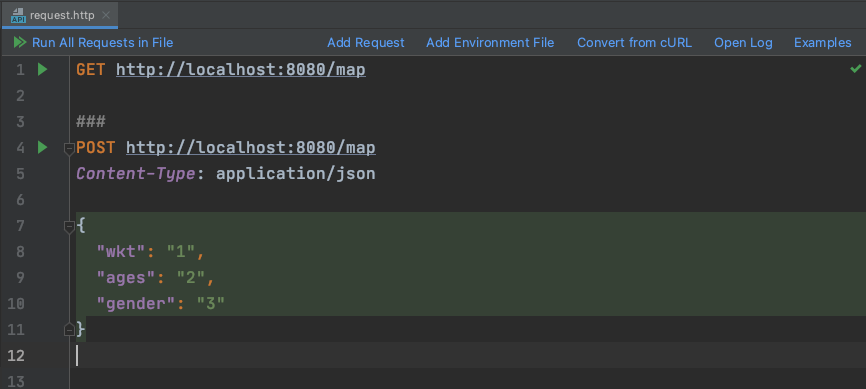
Task: Click the "gender" JSON key
Action: [136, 304]
